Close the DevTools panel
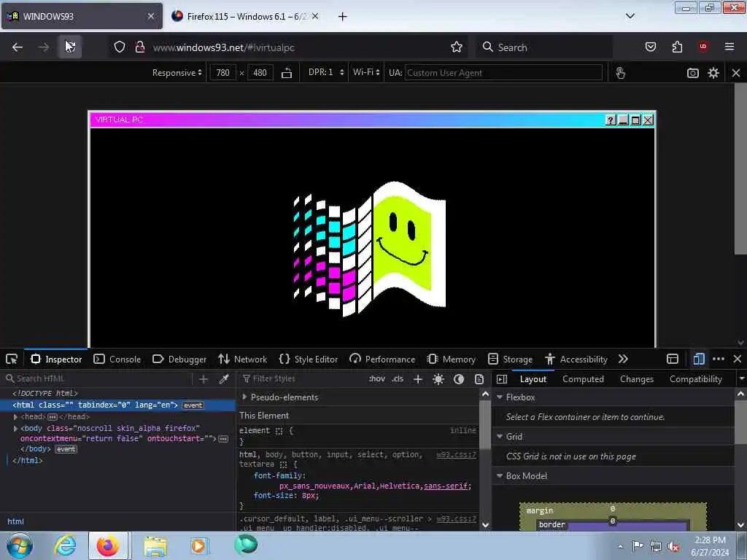 pos(737,359)
